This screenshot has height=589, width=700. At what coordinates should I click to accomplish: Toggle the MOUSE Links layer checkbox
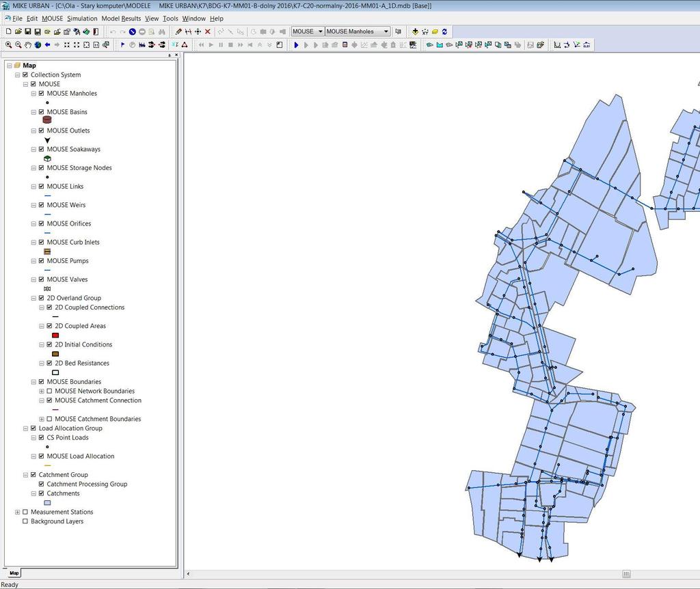[42, 187]
